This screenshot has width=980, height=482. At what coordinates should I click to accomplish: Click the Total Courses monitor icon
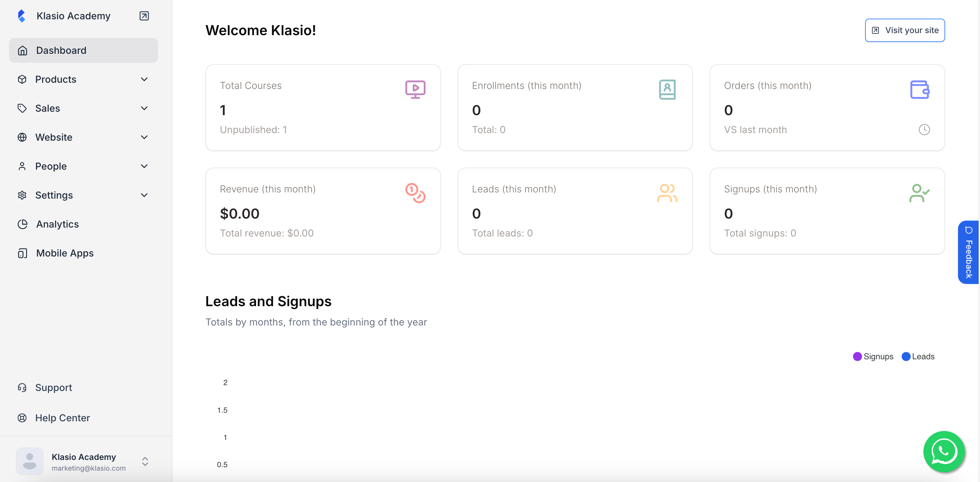415,90
